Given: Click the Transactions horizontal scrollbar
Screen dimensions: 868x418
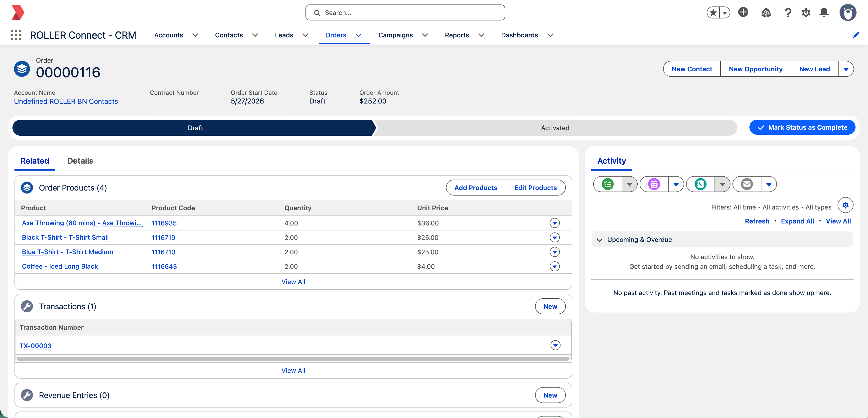Looking at the screenshot, I should [293, 358].
